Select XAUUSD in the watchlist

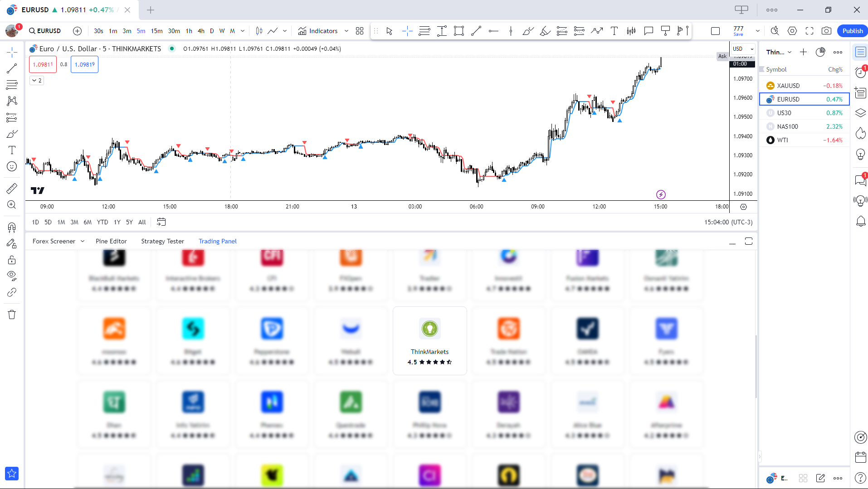(804, 86)
